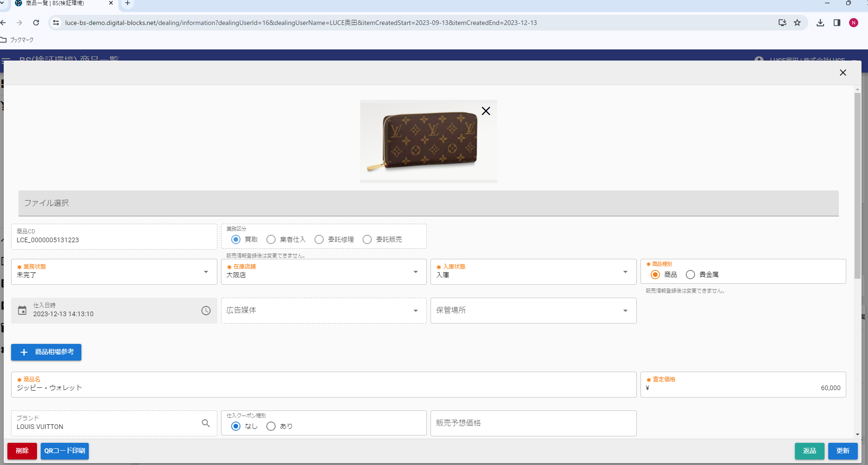
Task: Edit the 商品名 field
Action: click(x=324, y=385)
